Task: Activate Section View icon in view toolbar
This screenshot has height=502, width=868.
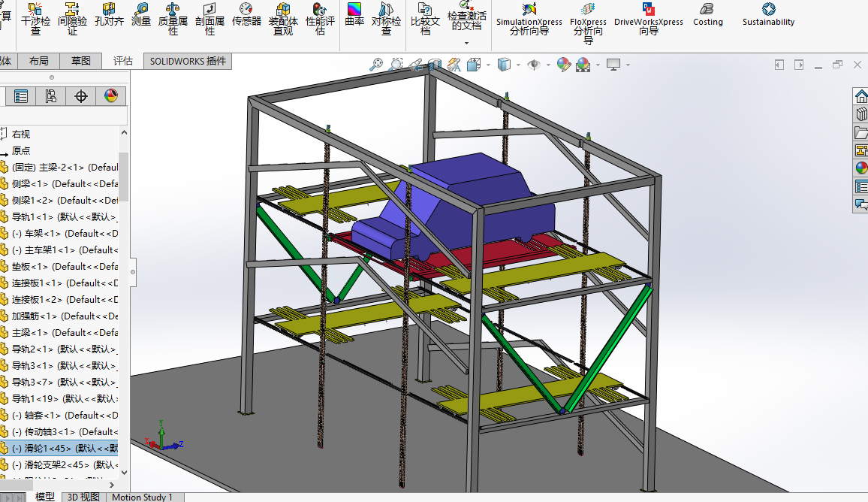Action: click(435, 65)
